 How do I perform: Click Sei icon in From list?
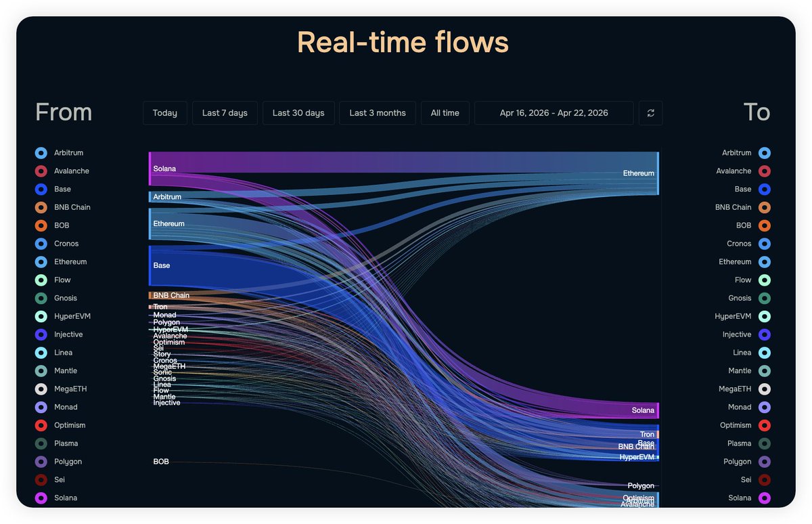41,480
